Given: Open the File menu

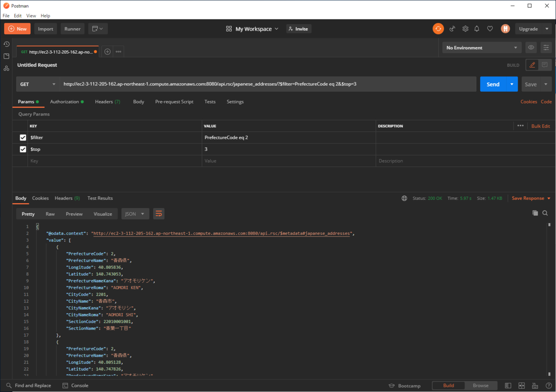Looking at the screenshot, I should coord(6,16).
